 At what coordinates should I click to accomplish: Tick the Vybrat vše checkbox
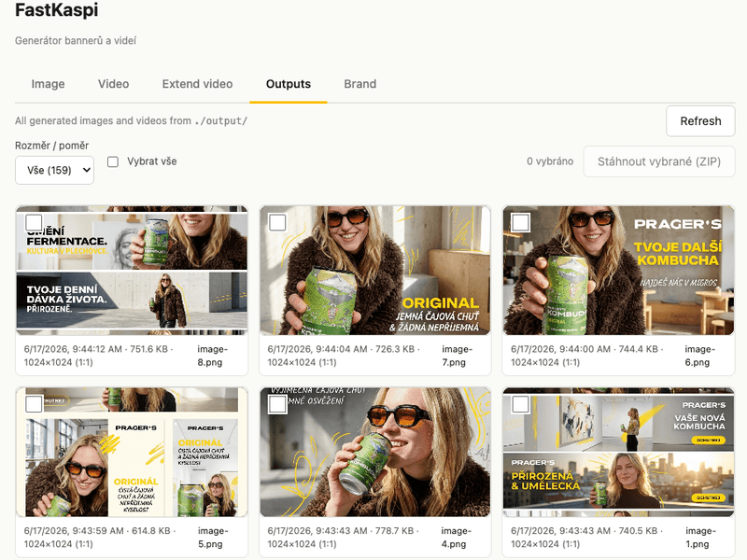(x=113, y=161)
